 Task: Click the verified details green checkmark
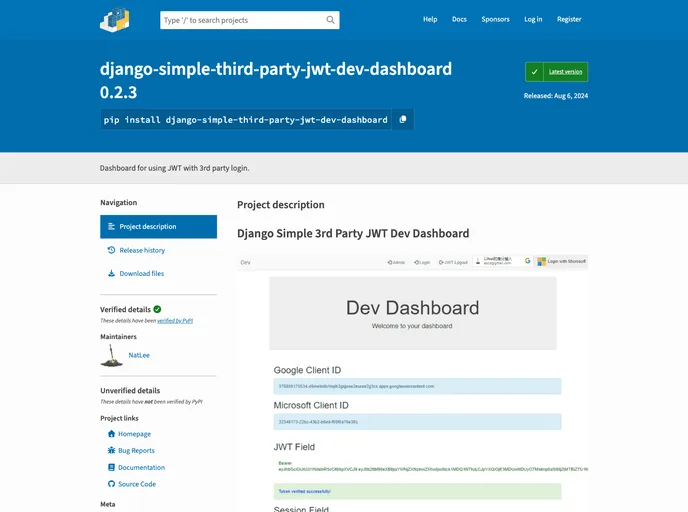tap(157, 310)
